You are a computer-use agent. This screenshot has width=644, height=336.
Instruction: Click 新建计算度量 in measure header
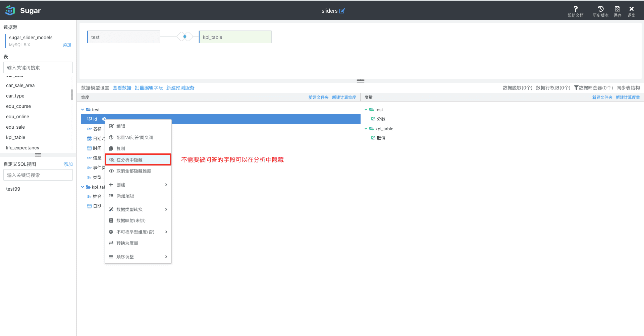point(628,97)
